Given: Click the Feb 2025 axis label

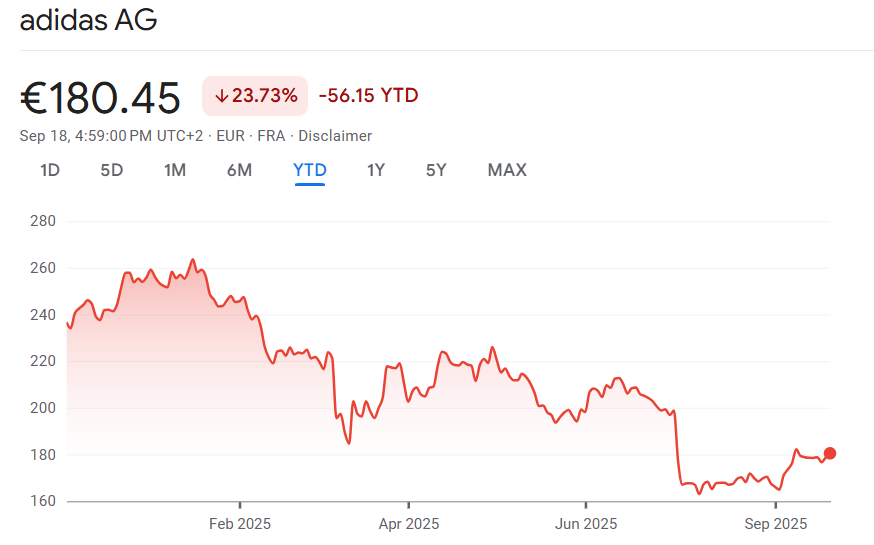Looking at the screenshot, I should 240,523.
